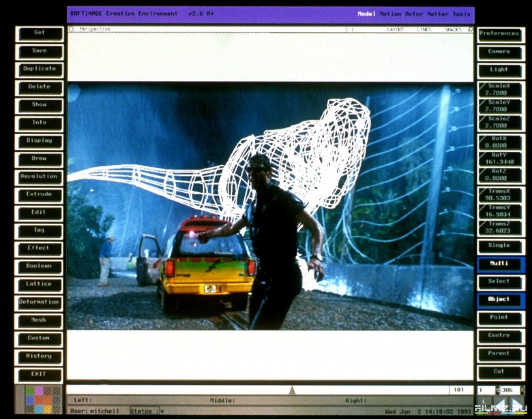Switch to Point selection mode

501,319
